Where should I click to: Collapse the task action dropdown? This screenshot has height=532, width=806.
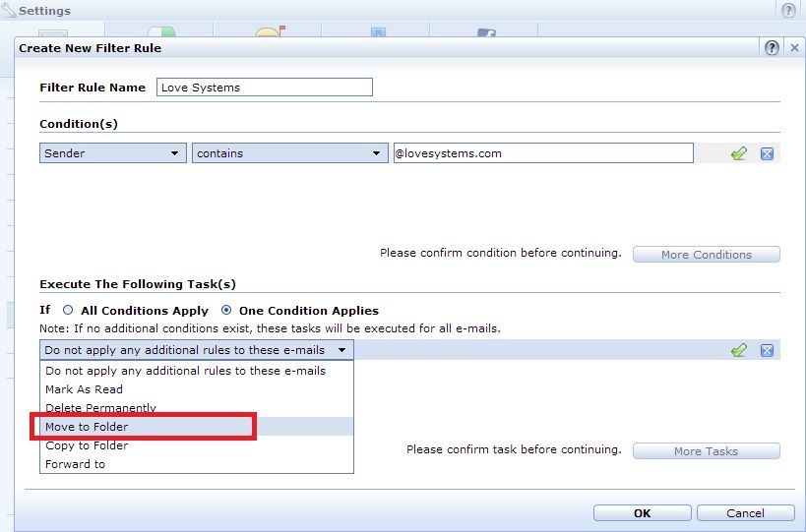pos(197,350)
